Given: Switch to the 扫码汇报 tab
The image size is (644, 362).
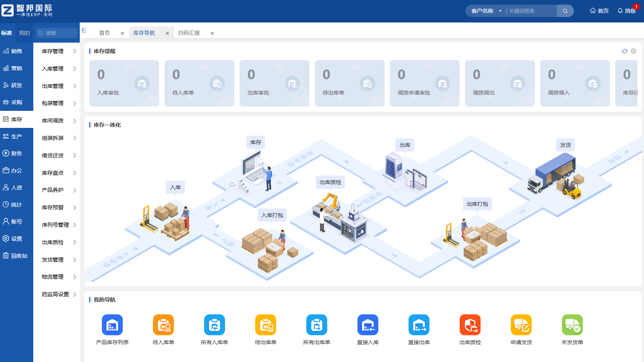Looking at the screenshot, I should 189,33.
